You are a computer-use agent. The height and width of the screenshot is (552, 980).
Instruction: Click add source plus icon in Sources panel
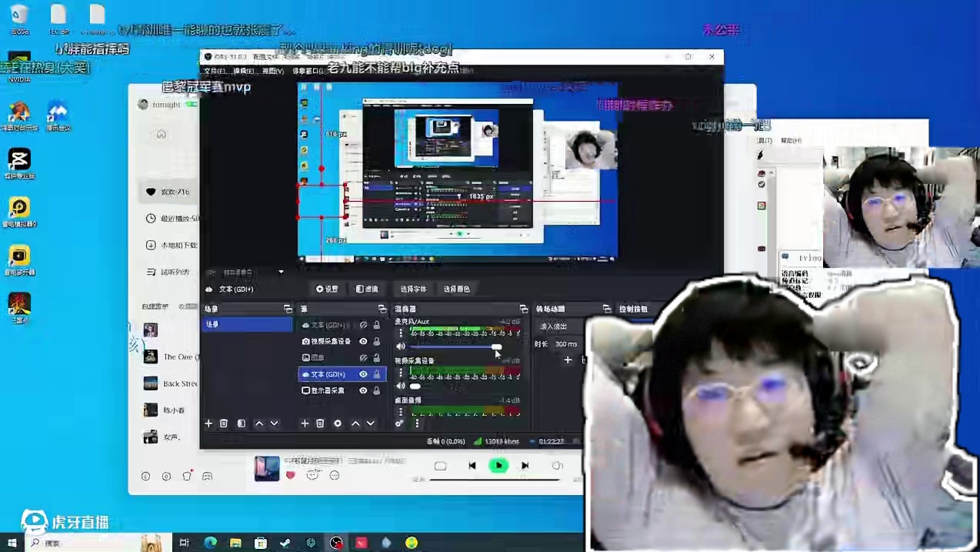point(305,423)
